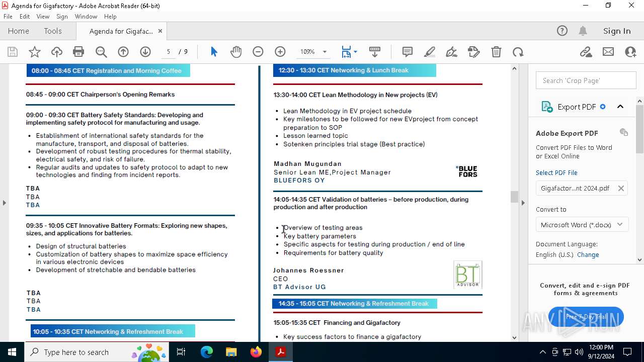This screenshot has width=644, height=362.
Task: Activate the hand pan tool
Action: tap(236, 52)
